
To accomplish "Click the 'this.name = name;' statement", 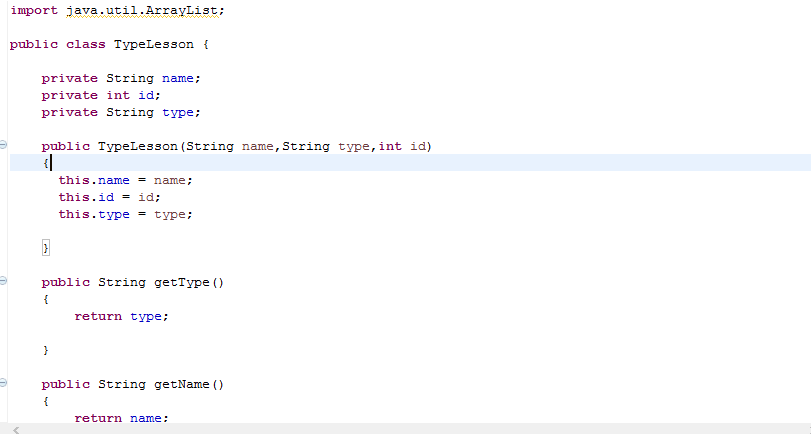I will point(126,181).
